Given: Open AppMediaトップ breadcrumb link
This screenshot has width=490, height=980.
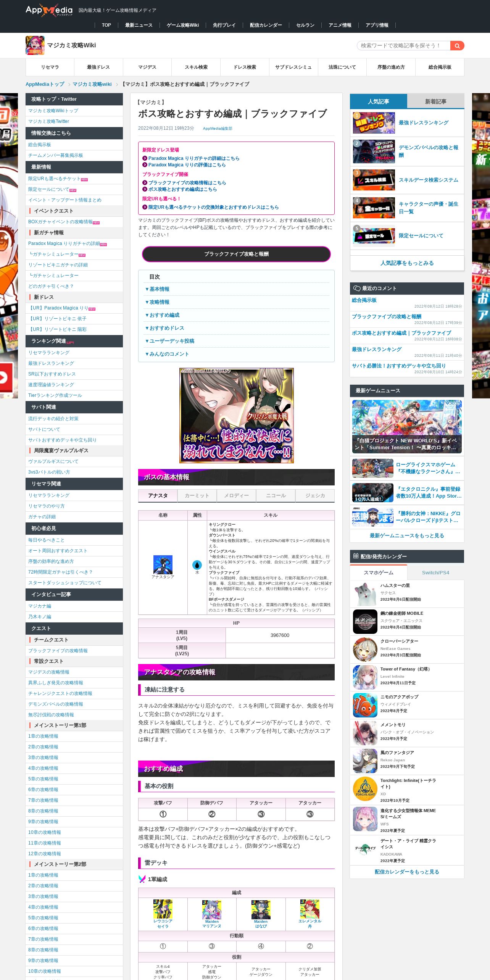Looking at the screenshot, I should click(45, 84).
